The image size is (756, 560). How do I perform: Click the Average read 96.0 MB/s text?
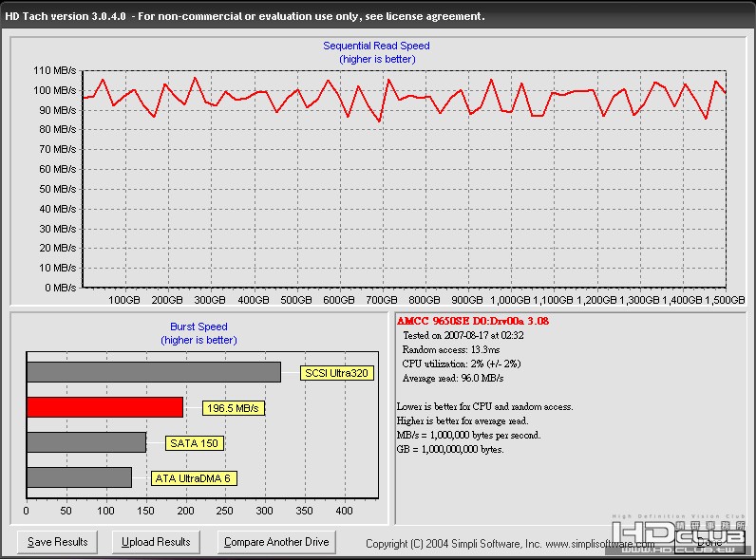(x=453, y=378)
